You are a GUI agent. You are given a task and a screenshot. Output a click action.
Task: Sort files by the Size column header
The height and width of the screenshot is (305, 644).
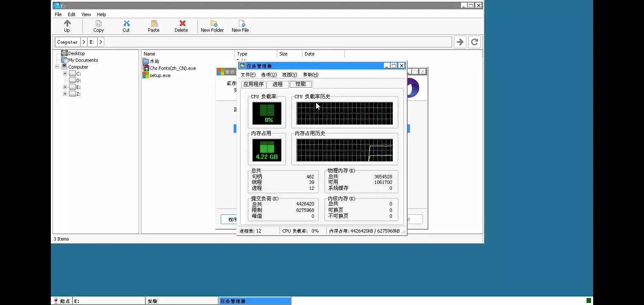283,54
